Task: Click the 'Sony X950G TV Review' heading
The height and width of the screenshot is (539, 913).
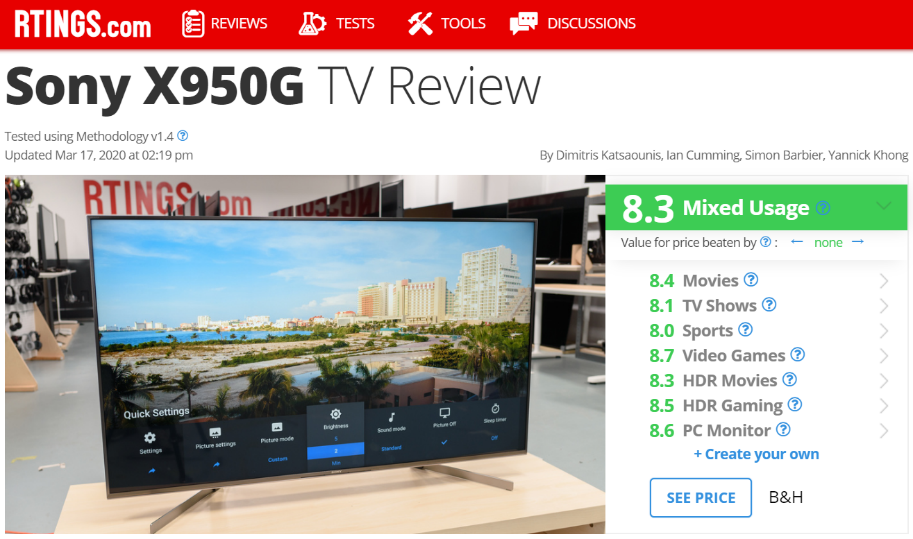Action: coord(273,87)
